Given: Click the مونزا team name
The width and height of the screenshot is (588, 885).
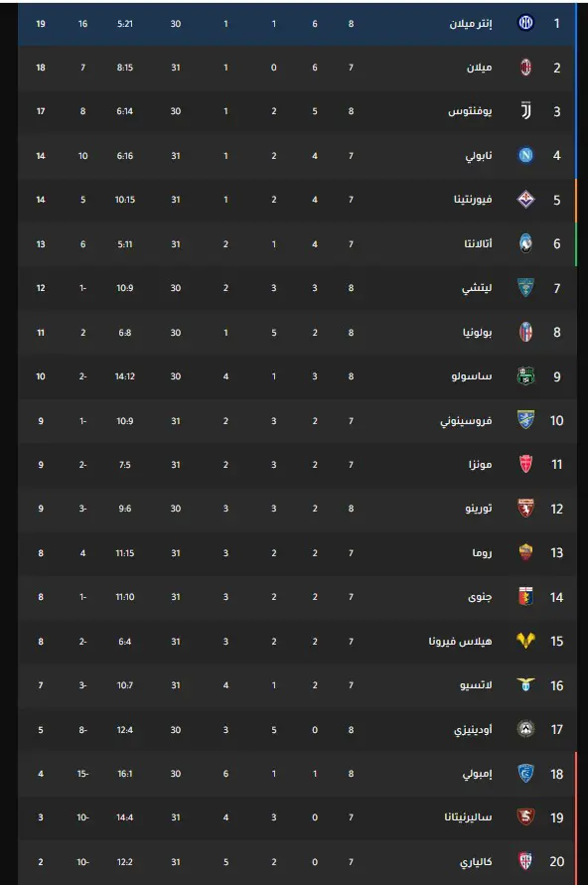Looking at the screenshot, I should [480, 465].
